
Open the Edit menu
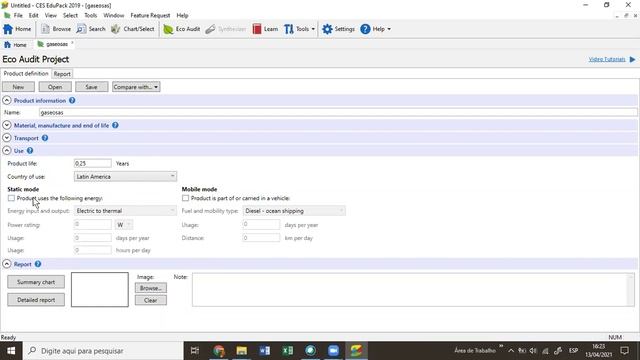click(x=33, y=15)
